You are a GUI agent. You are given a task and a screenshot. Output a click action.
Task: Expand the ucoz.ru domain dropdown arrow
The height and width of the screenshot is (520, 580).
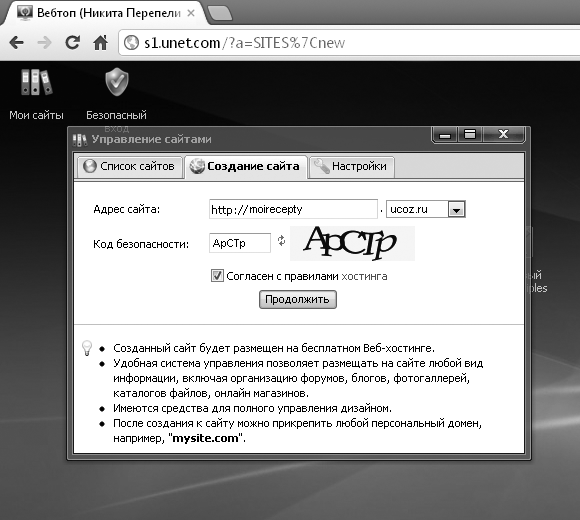point(456,210)
